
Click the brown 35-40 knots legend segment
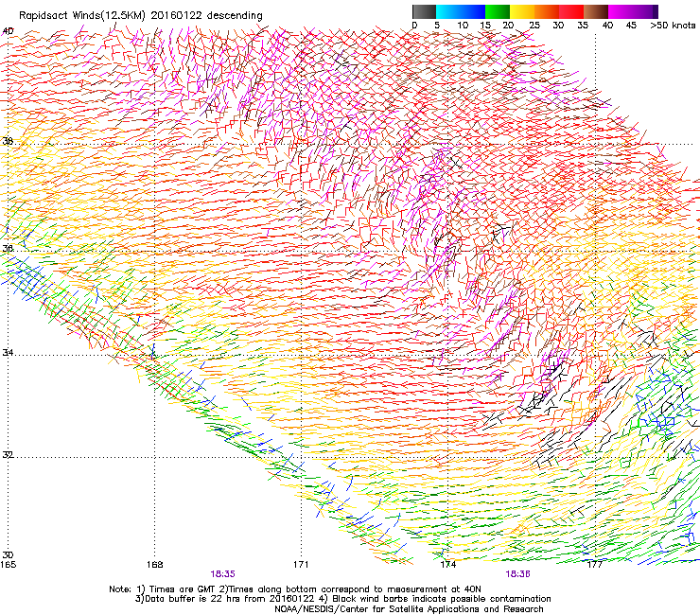click(596, 11)
